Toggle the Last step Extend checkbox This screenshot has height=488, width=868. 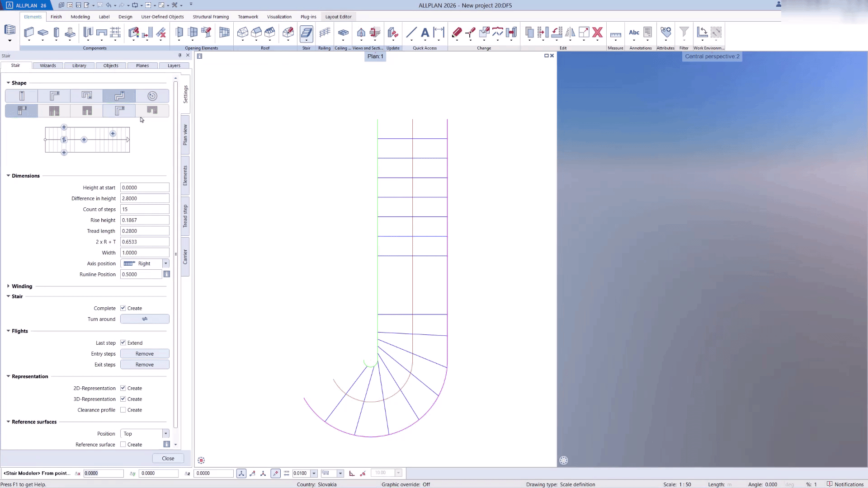point(123,343)
